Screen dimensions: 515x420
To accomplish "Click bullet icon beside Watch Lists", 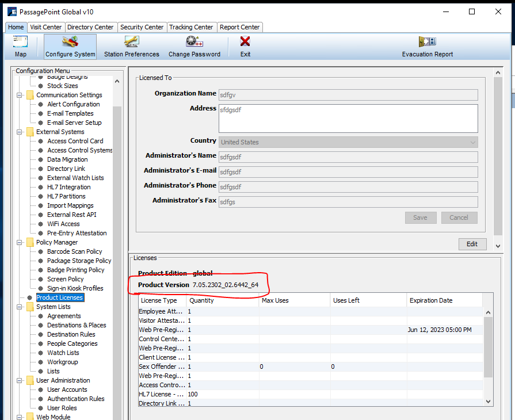I will [40, 353].
